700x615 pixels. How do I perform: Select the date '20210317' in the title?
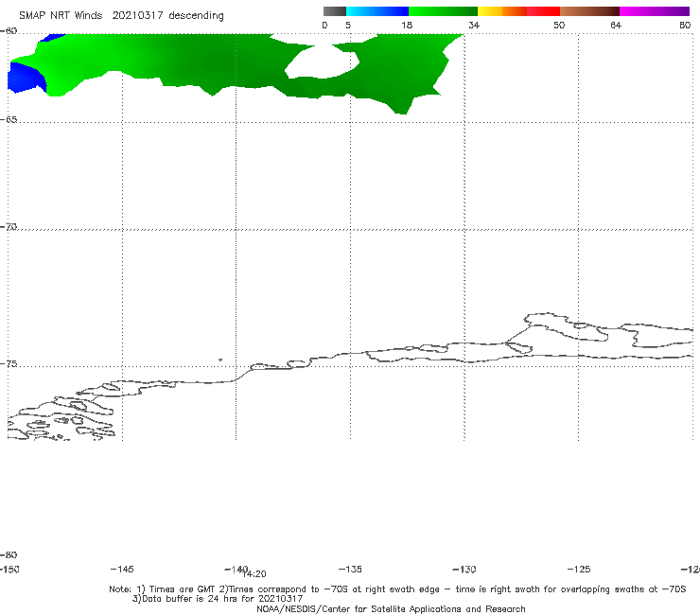(137, 15)
